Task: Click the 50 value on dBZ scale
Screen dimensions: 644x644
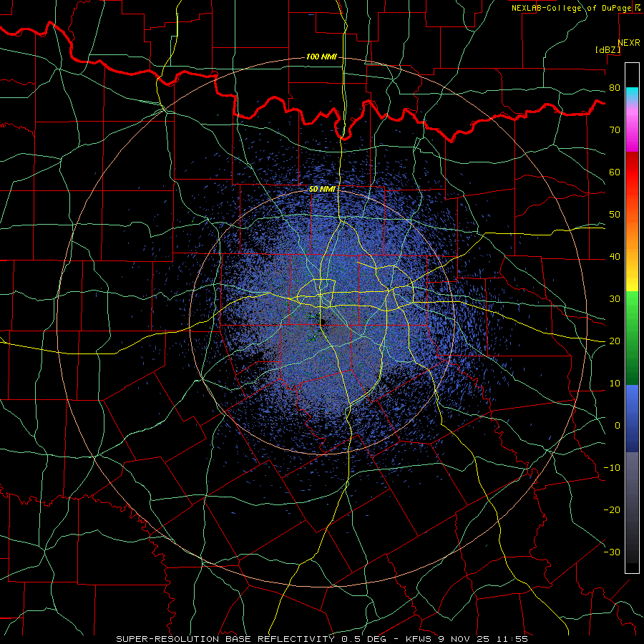Action: tap(615, 215)
